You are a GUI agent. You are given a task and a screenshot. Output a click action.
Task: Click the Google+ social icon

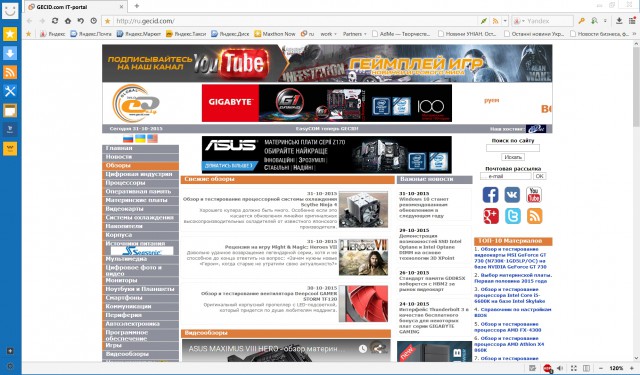coord(491,216)
